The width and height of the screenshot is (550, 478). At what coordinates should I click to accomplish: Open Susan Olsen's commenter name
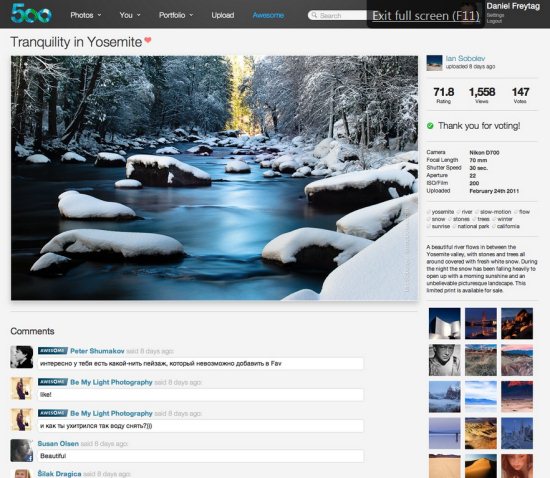(x=58, y=444)
